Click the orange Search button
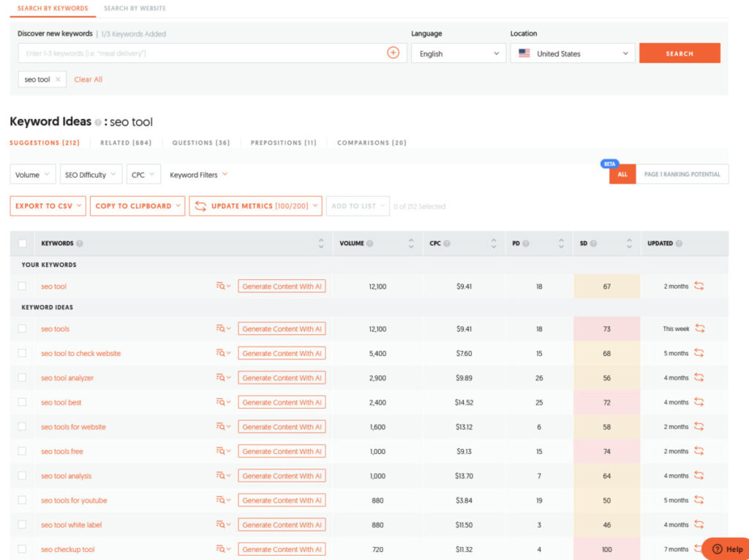749x560 pixels. coord(680,53)
